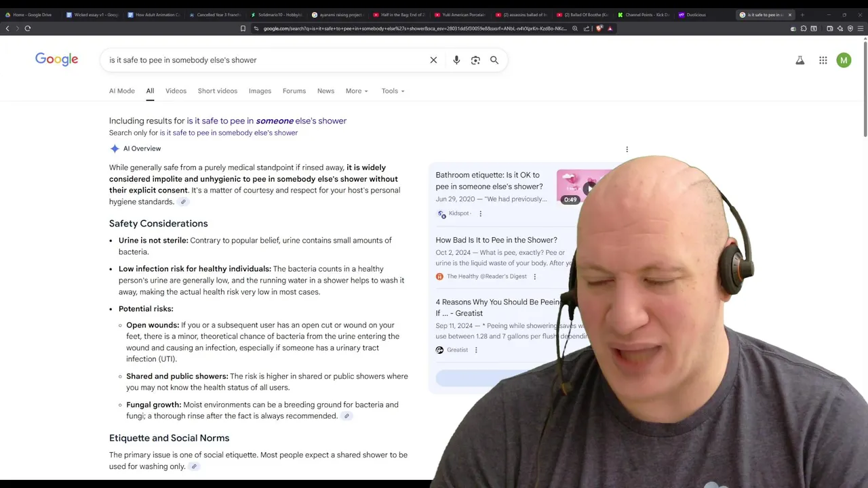Open source link icon after 'hygiene standards'

click(183, 202)
